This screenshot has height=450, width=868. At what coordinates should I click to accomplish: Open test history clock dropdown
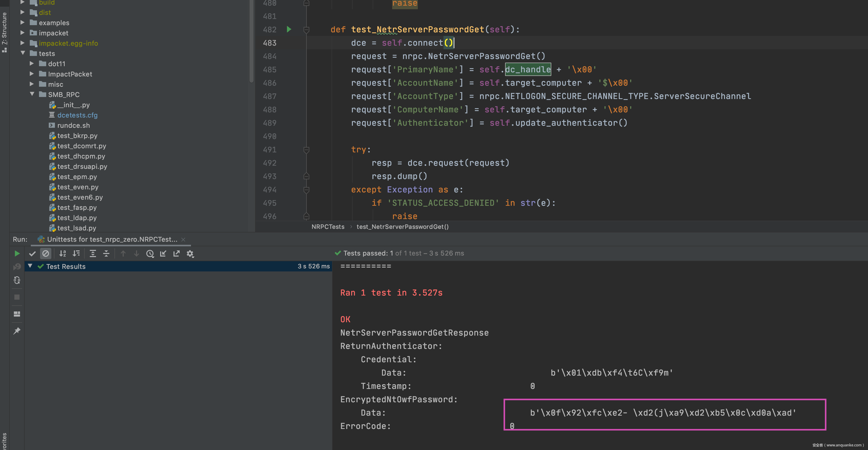(150, 253)
